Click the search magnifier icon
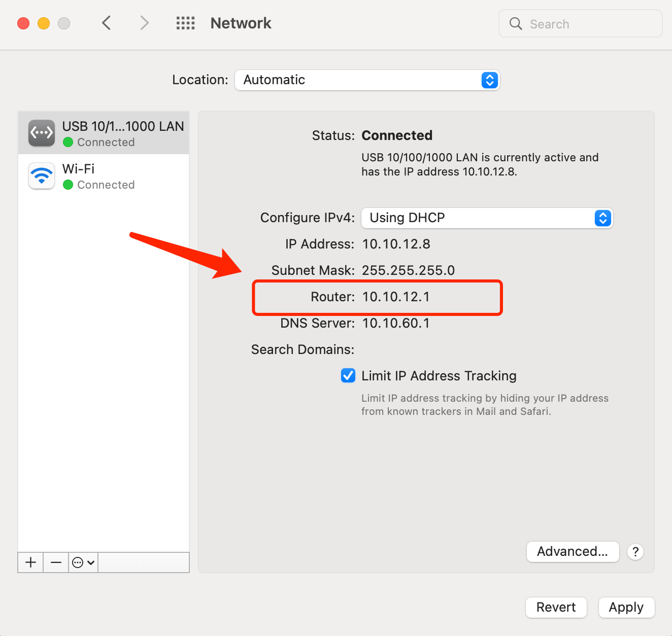 [x=516, y=23]
